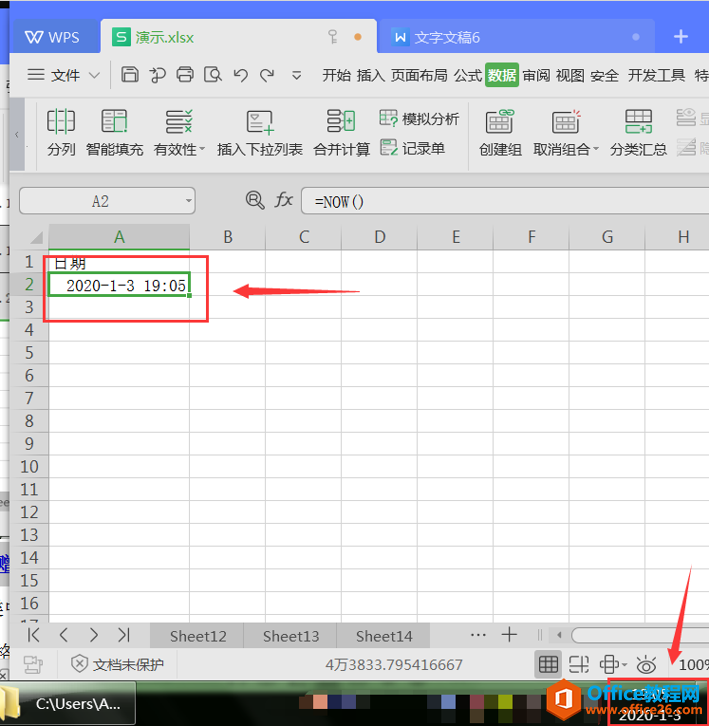Click previous sheet navigation arrow

tap(64, 635)
